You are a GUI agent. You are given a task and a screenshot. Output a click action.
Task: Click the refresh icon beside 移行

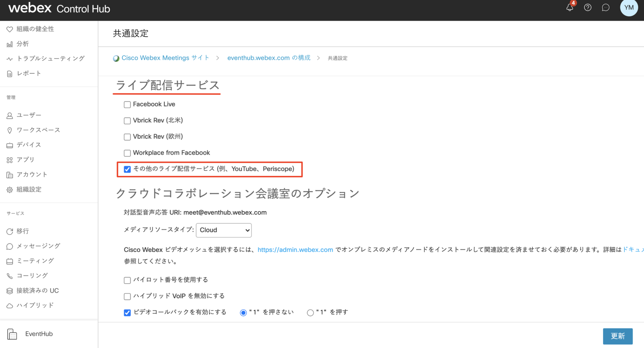pyautogui.click(x=9, y=231)
